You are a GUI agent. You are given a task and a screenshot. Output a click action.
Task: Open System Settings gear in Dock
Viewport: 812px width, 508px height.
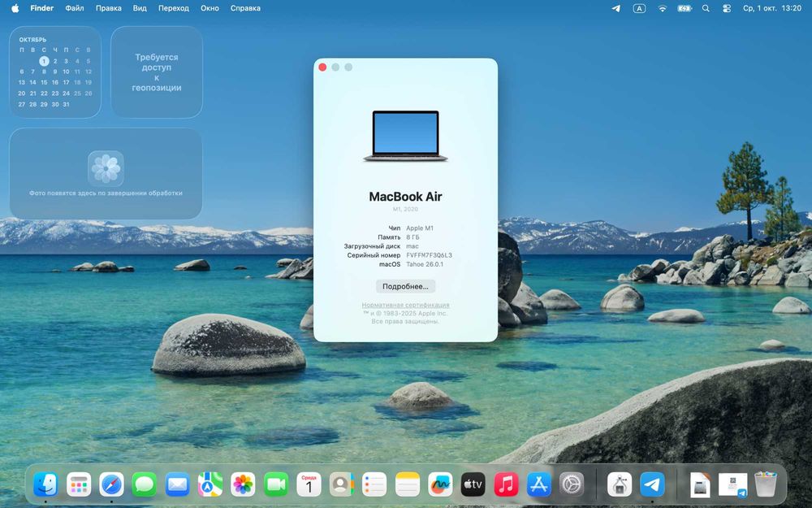point(572,484)
